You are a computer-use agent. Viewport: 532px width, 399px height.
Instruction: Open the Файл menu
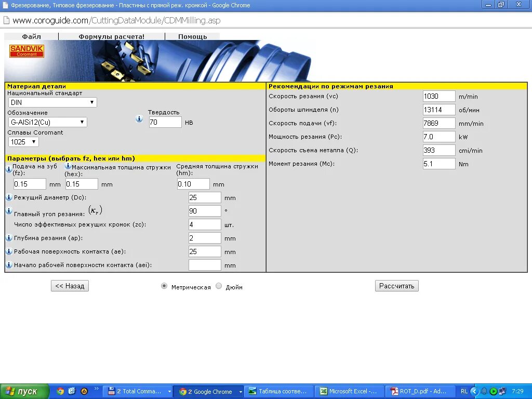[x=32, y=36]
